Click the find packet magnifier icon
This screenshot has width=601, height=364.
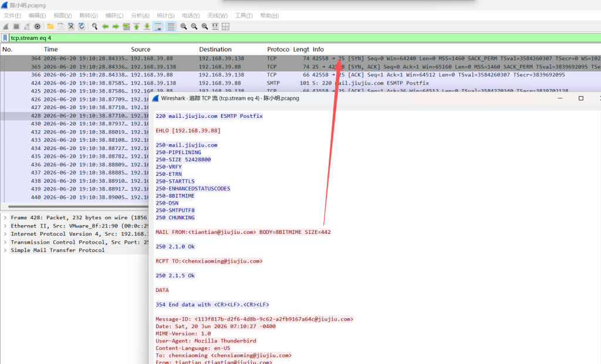94,26
